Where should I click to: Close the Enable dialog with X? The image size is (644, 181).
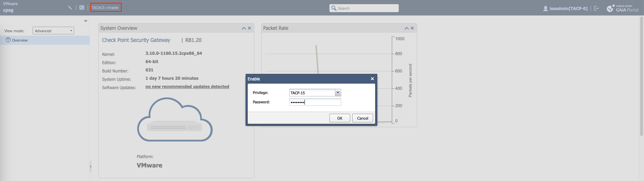(x=372, y=79)
